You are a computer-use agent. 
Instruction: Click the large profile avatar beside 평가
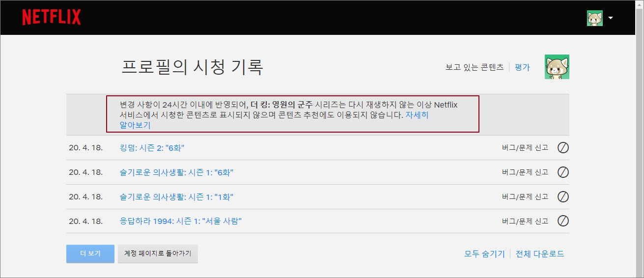[x=557, y=67]
